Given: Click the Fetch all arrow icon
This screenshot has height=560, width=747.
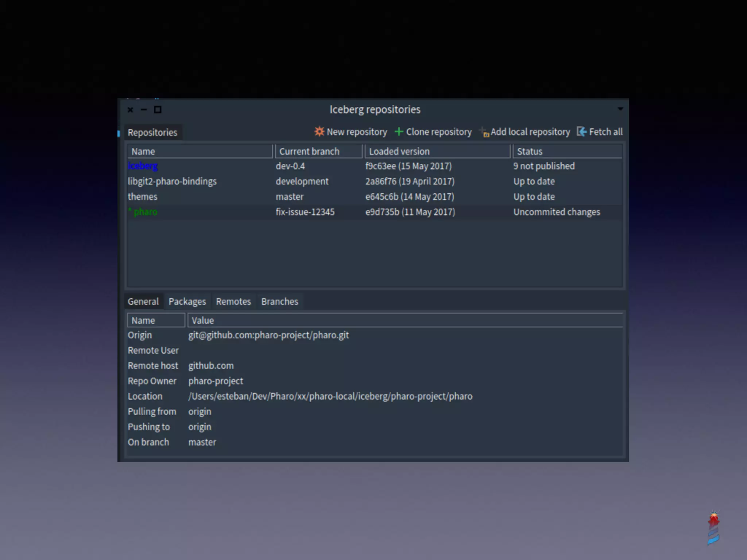Looking at the screenshot, I should [581, 132].
